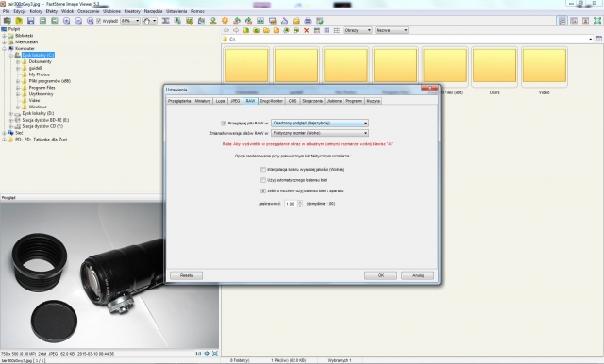This screenshot has width=604, height=364.
Task: Switch to the Miniatury settings tab
Action: coord(203,101)
